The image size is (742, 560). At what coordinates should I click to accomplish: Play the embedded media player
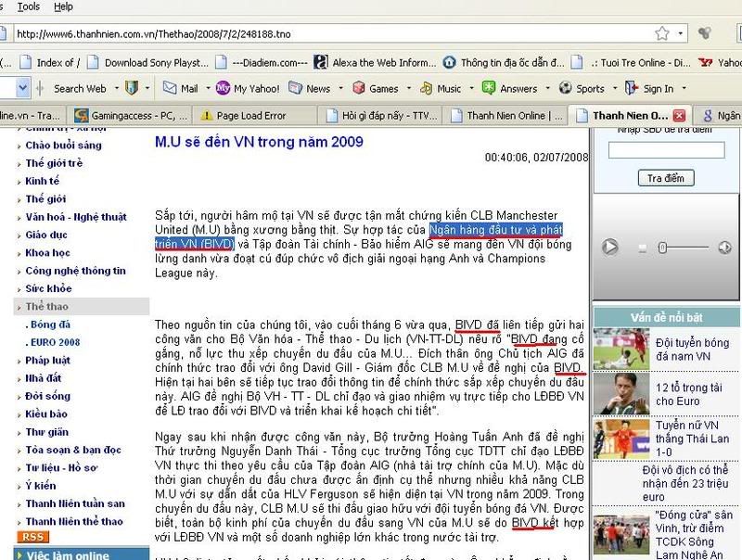coord(610,247)
